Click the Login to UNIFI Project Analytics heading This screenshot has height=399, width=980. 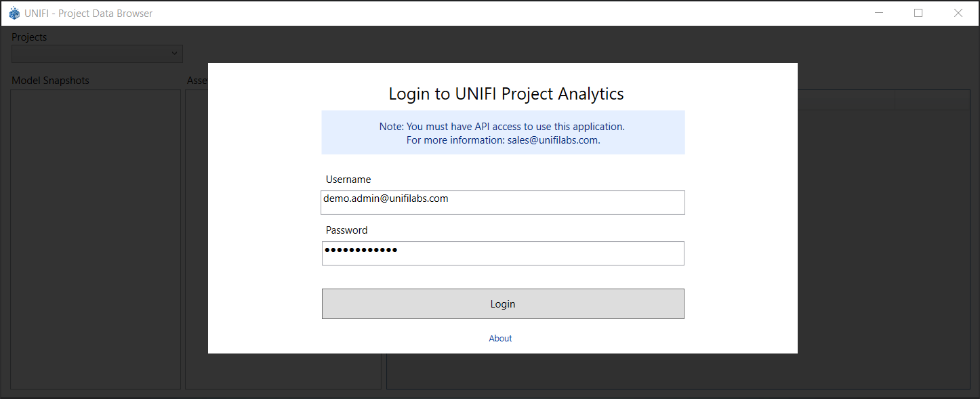[x=506, y=93]
